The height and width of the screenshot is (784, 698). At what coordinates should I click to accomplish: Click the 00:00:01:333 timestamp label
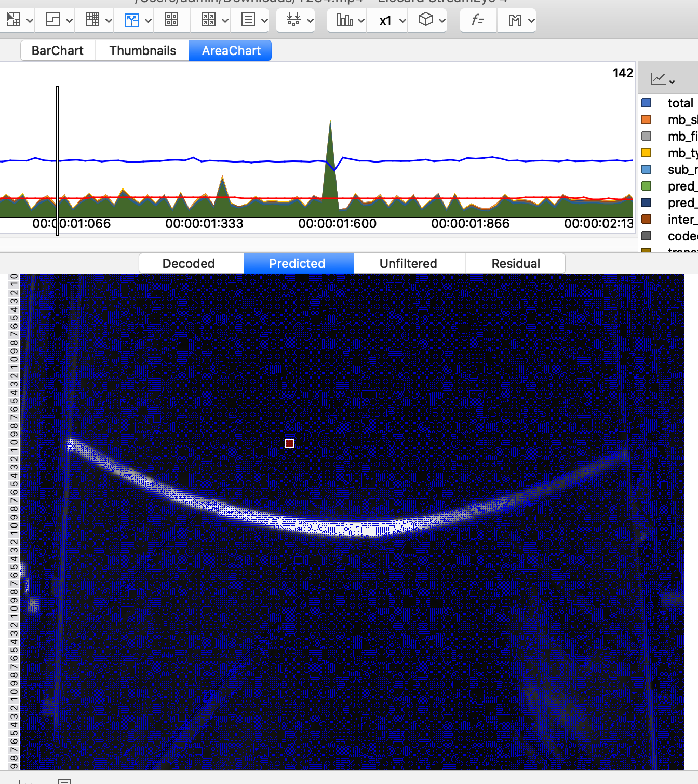tap(204, 224)
